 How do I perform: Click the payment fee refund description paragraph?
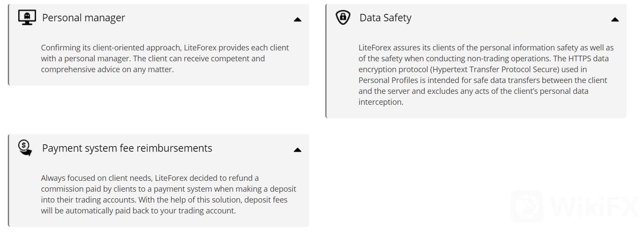(168, 194)
